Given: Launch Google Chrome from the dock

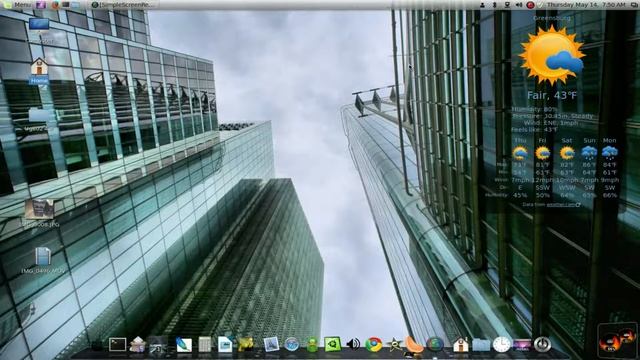Looking at the screenshot, I should [x=373, y=344].
